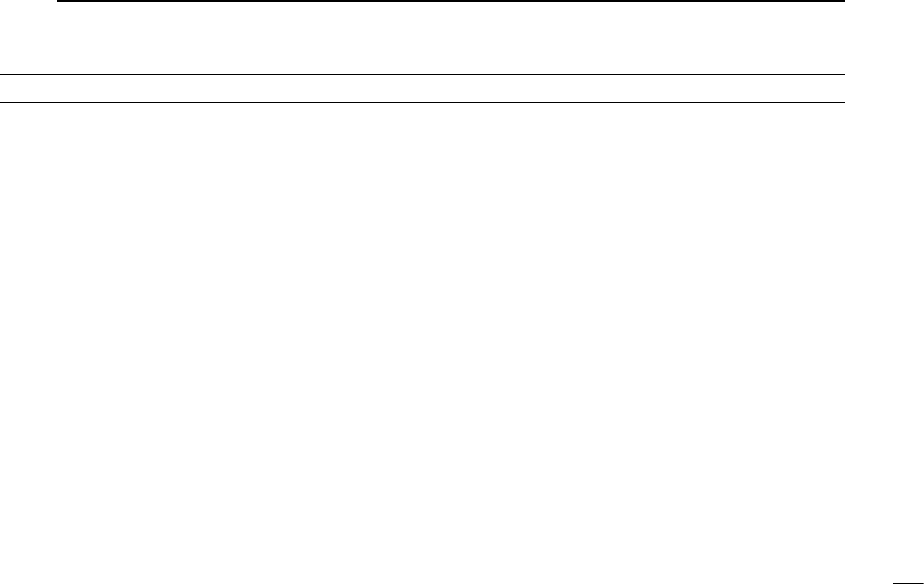Click the empty row between two thin lines
924x584 pixels.
pyautogui.click(x=422, y=89)
